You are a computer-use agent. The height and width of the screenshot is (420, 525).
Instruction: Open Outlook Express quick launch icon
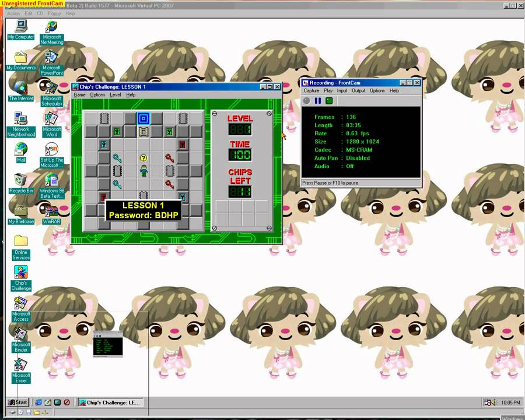(x=48, y=402)
